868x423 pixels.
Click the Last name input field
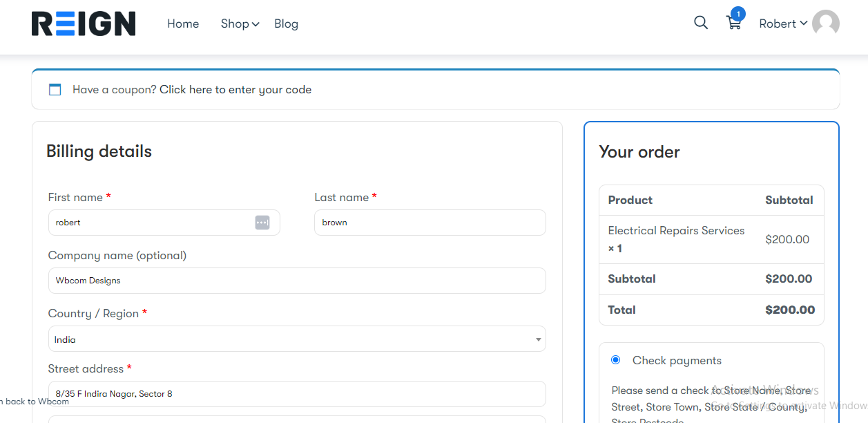[x=430, y=223]
